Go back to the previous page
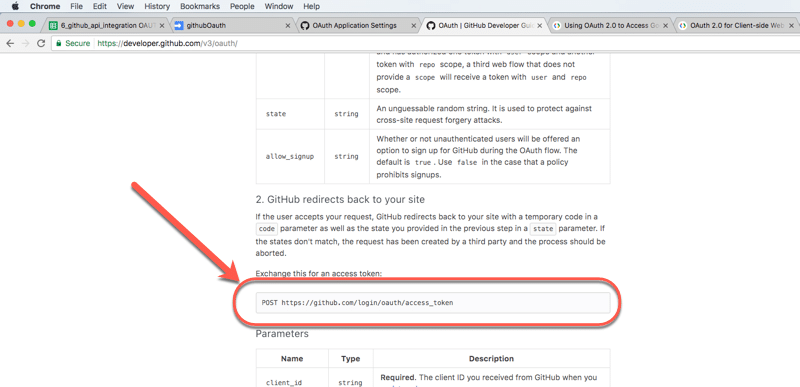 coord(10,43)
